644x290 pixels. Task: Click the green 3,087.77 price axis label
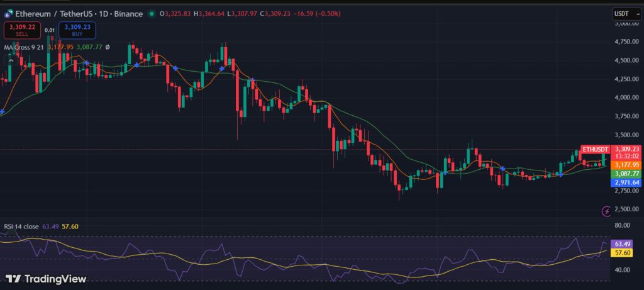click(x=627, y=174)
